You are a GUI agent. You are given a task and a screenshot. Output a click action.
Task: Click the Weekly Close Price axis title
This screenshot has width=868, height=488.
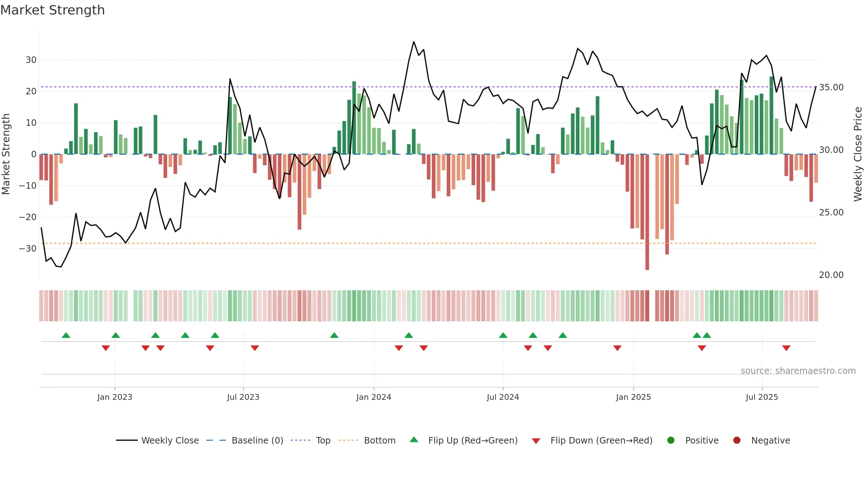[858, 154]
